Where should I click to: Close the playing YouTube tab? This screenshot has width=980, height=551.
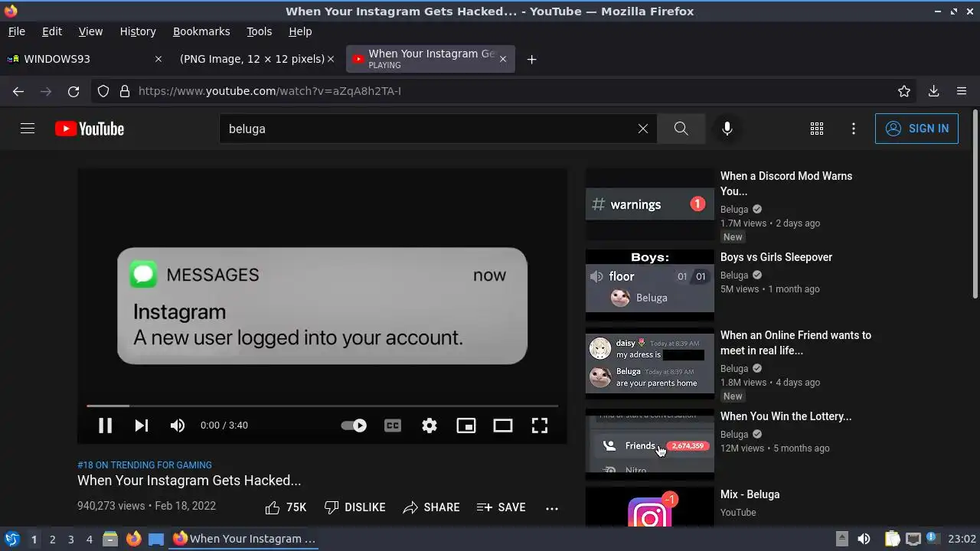pos(503,59)
